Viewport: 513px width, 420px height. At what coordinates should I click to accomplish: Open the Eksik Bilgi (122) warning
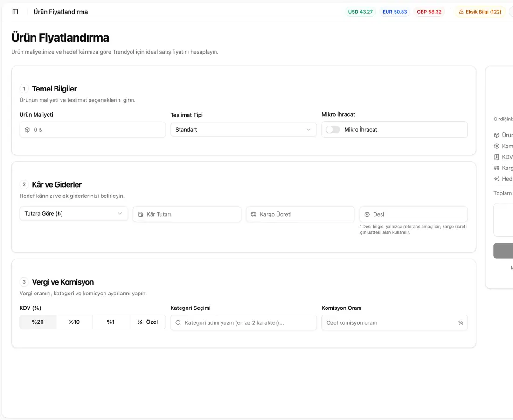click(x=480, y=12)
